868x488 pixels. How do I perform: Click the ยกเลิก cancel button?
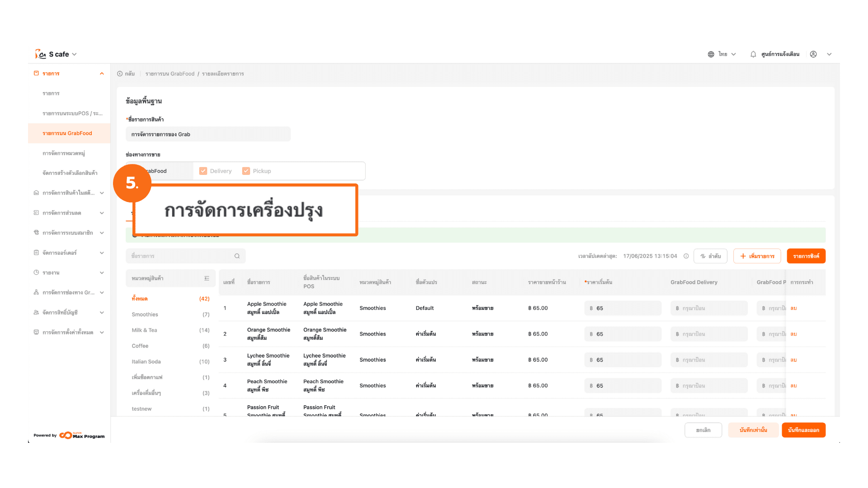(x=703, y=430)
